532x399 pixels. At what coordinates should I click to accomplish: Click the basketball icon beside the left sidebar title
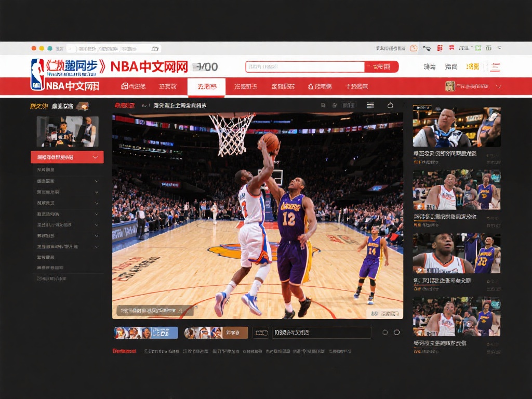[x=83, y=106]
